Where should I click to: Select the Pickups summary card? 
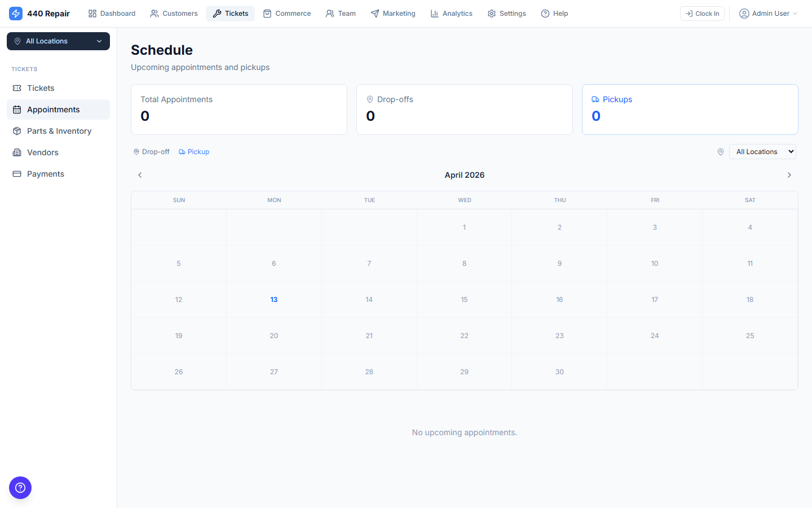click(690, 109)
